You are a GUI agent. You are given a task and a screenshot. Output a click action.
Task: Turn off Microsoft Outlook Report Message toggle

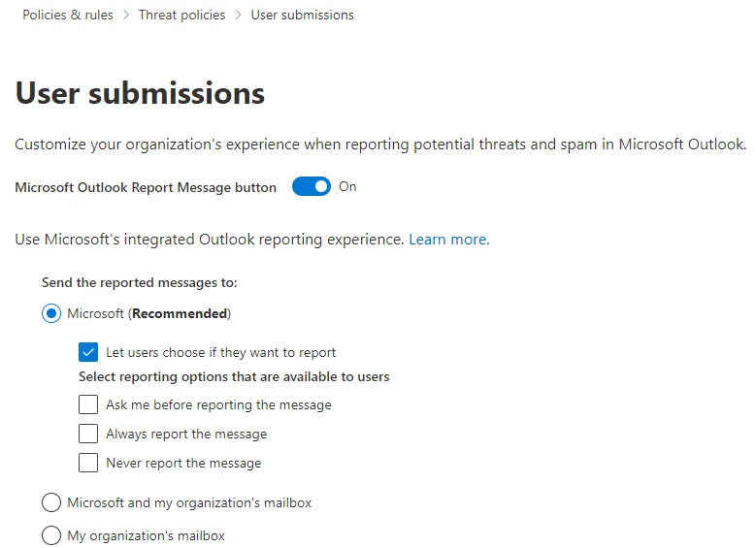pyautogui.click(x=312, y=186)
